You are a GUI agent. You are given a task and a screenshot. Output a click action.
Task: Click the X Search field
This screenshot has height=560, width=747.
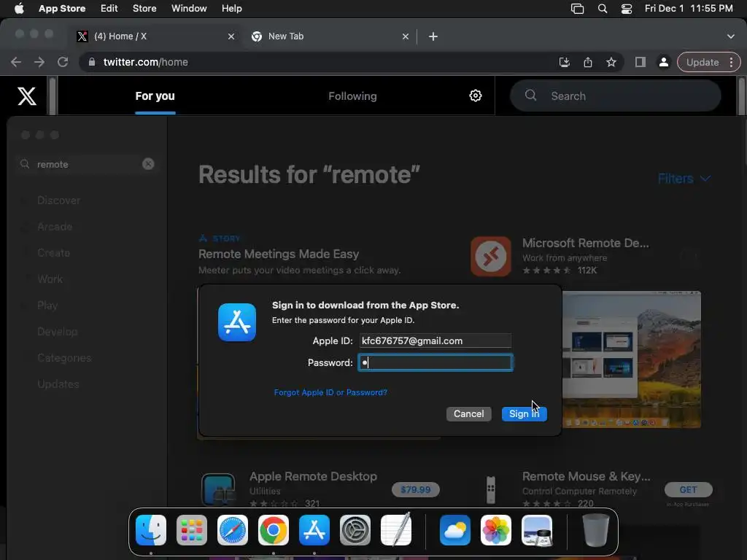tap(616, 96)
